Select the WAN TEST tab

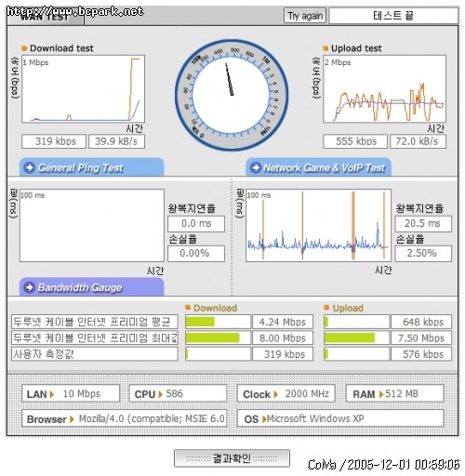45,17
